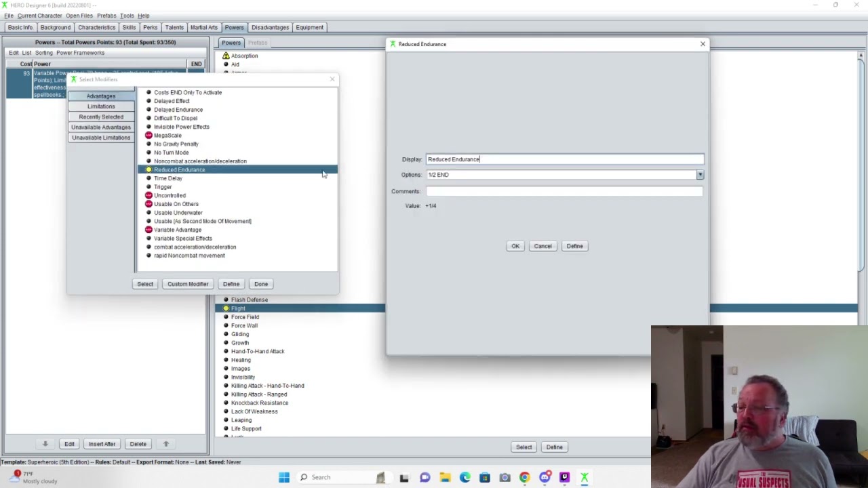
Task: Click Done in Select Modifiers dialog
Action: [261, 284]
